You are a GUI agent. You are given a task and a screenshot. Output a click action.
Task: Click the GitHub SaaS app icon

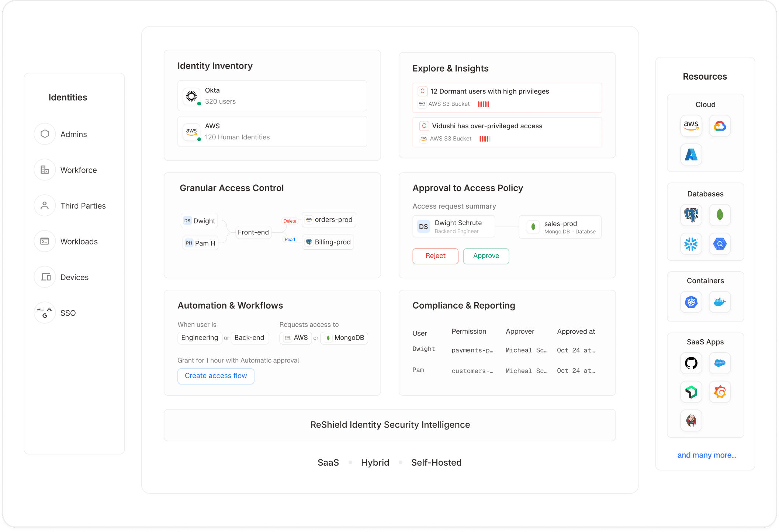[691, 363]
